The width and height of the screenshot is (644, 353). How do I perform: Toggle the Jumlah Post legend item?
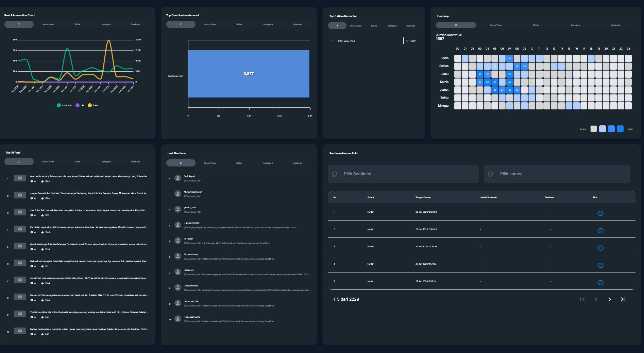click(x=64, y=105)
